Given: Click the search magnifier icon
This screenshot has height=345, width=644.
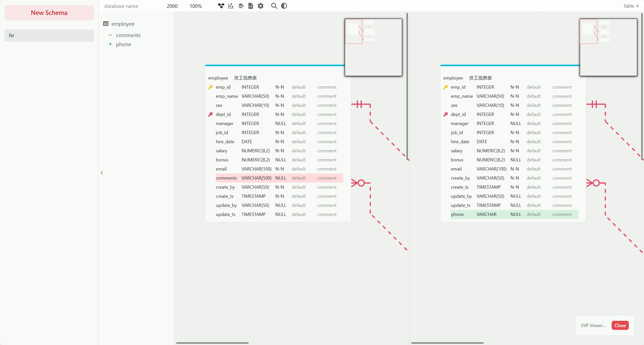Looking at the screenshot, I should coord(274,6).
